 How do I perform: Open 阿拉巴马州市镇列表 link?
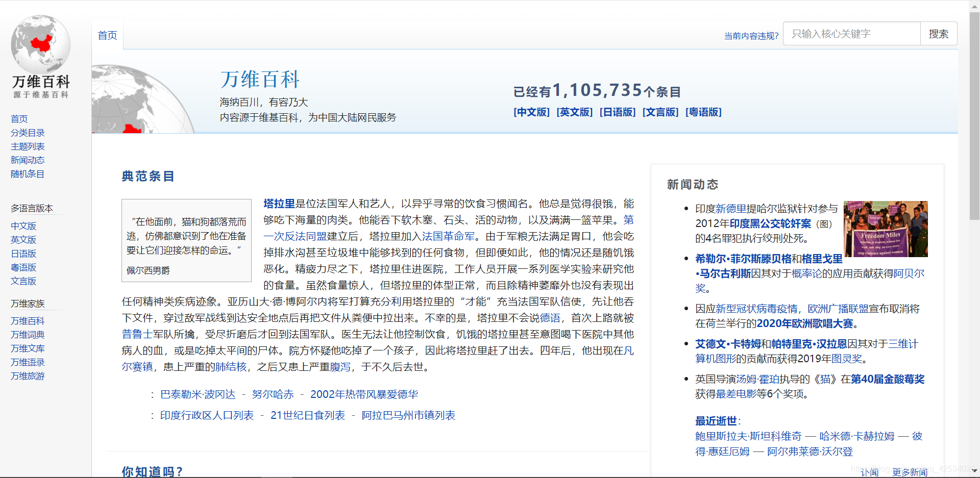coord(408,415)
